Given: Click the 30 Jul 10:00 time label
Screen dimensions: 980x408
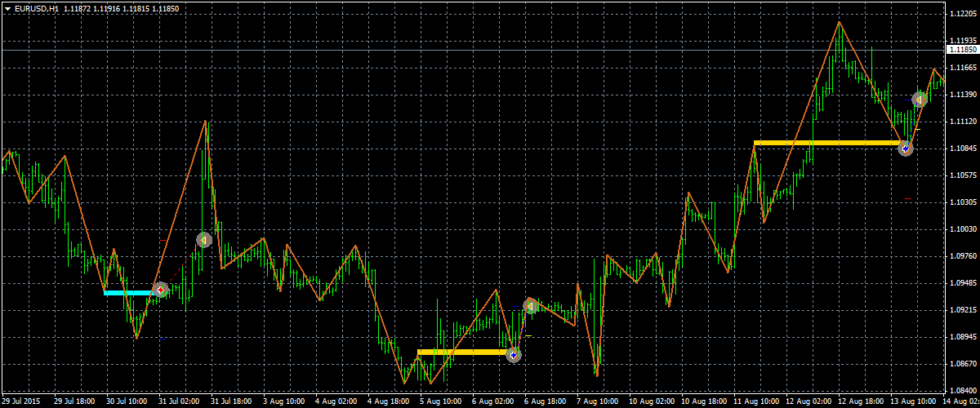Looking at the screenshot, I should [127, 402].
